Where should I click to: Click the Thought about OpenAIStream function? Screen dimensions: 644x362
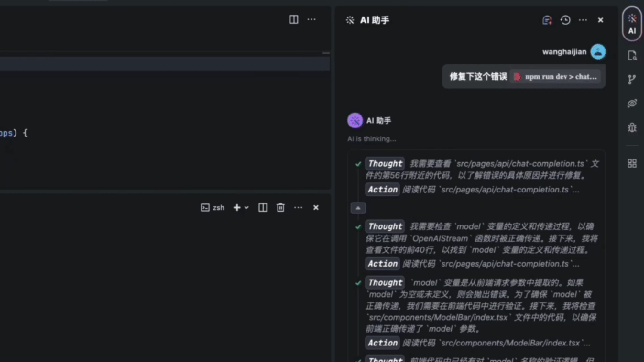482,238
